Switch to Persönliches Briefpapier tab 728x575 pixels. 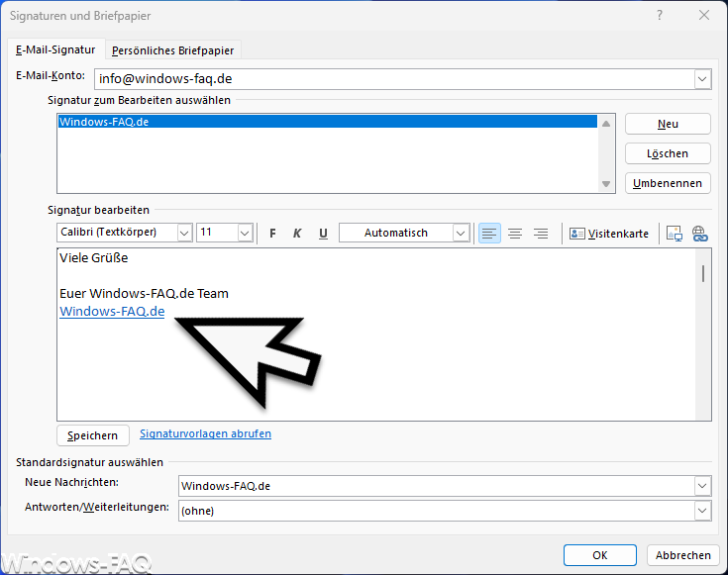[172, 50]
